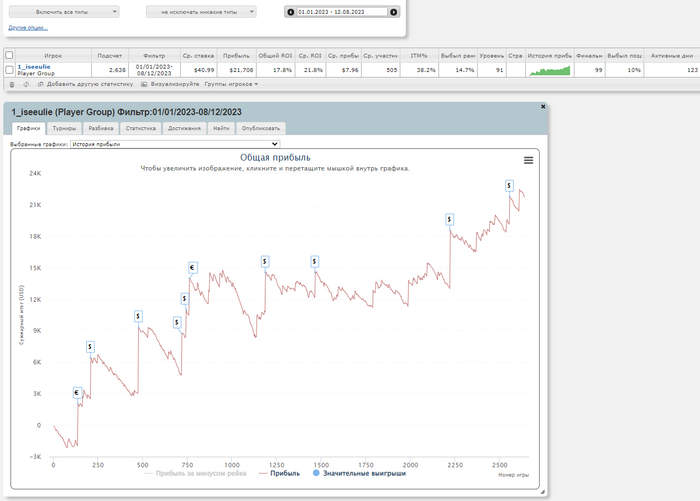This screenshot has width=700, height=501.
Task: Open the не исключать никакие типы dropdown
Action: click(201, 12)
